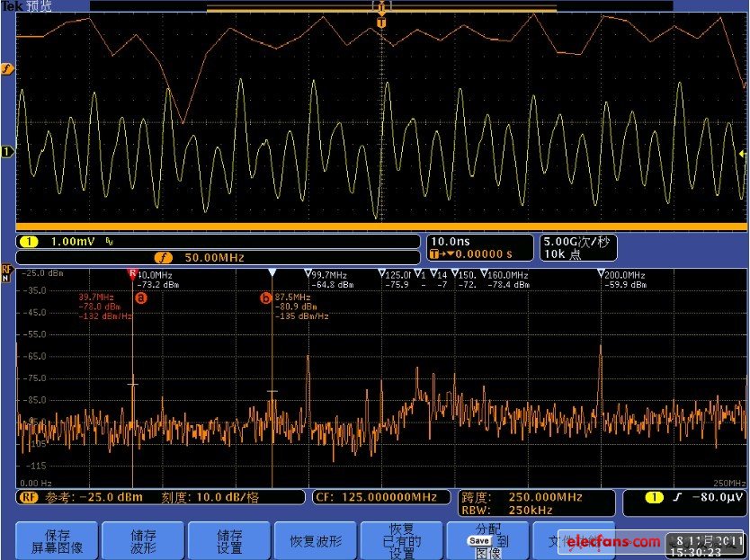750x560 pixels.
Task: Select the white triangle marker above cursor b
Action: pyautogui.click(x=272, y=272)
